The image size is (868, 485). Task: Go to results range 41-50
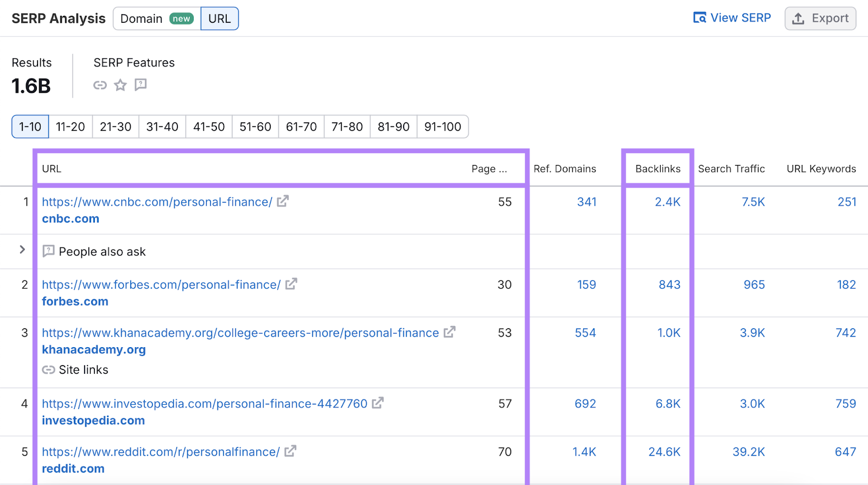pos(209,126)
